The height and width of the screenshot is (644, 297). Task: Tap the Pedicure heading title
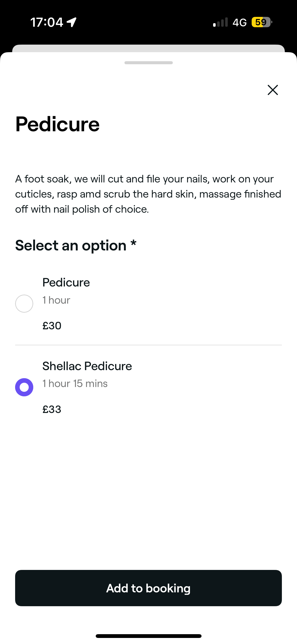[57, 124]
